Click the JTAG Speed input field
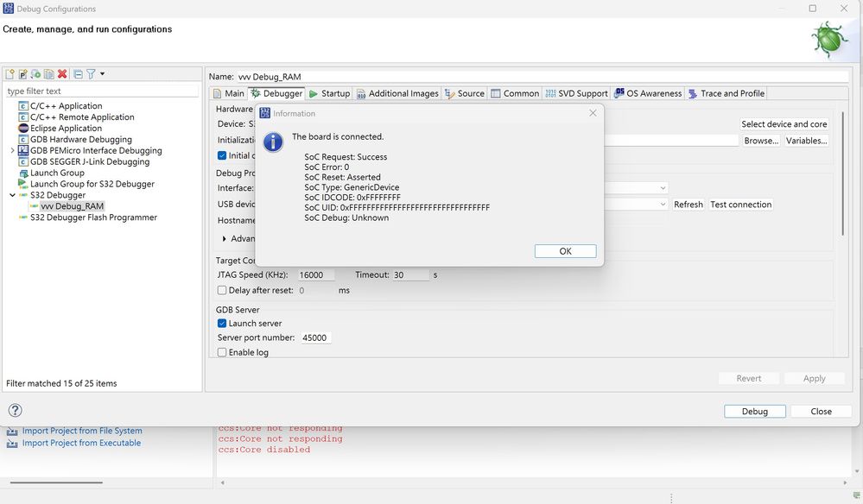 click(316, 274)
